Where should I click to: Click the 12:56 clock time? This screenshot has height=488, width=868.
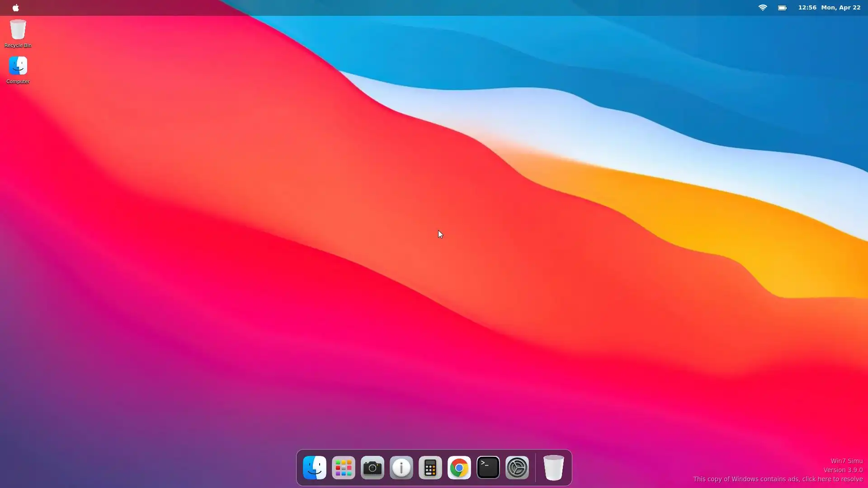(x=807, y=8)
